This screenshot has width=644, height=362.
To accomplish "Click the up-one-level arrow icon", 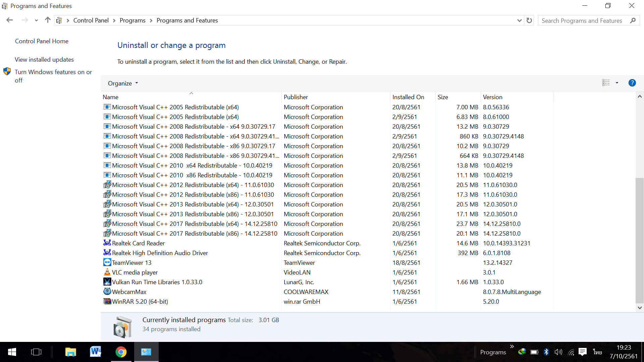I will click(x=48, y=20).
